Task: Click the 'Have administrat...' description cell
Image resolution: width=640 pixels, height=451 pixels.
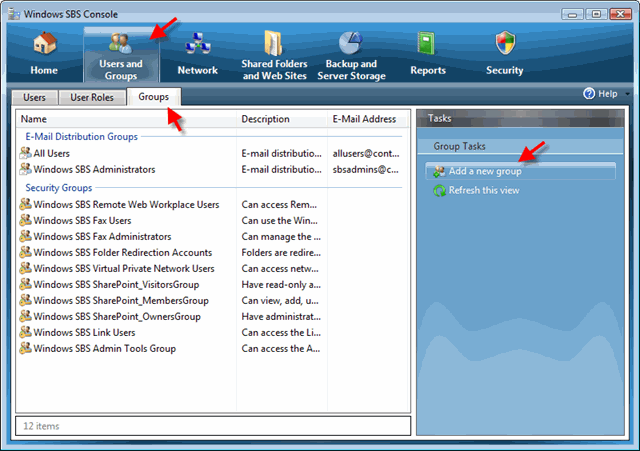Action: click(x=281, y=316)
